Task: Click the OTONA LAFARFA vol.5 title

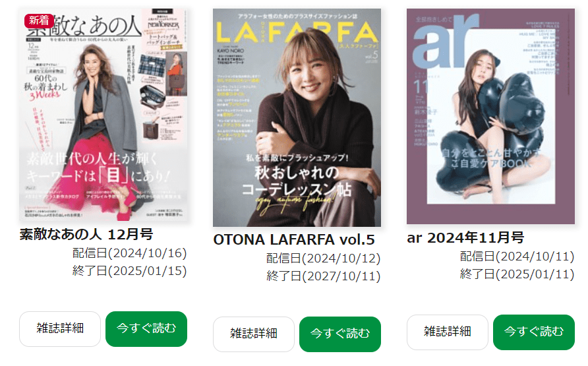Action: click(293, 239)
